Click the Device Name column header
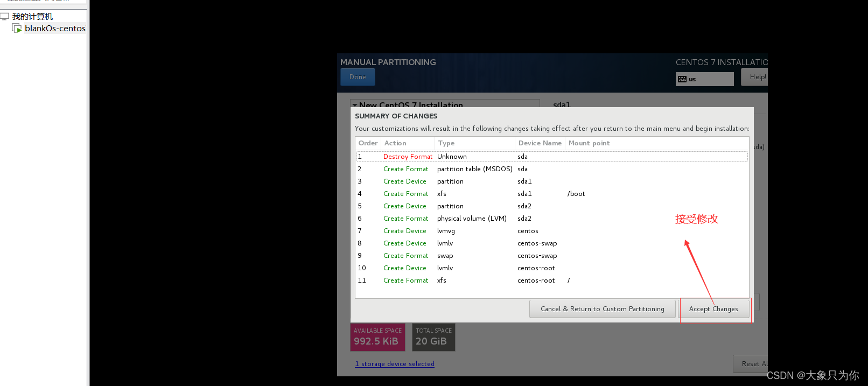This screenshot has width=868, height=386. pos(540,143)
